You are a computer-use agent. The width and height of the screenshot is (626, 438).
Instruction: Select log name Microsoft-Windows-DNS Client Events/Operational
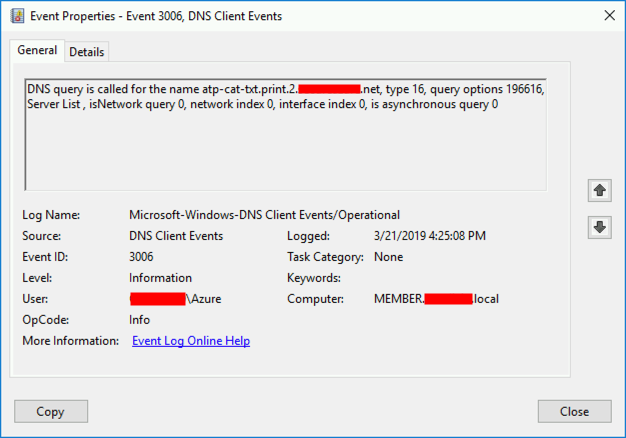coord(264,215)
